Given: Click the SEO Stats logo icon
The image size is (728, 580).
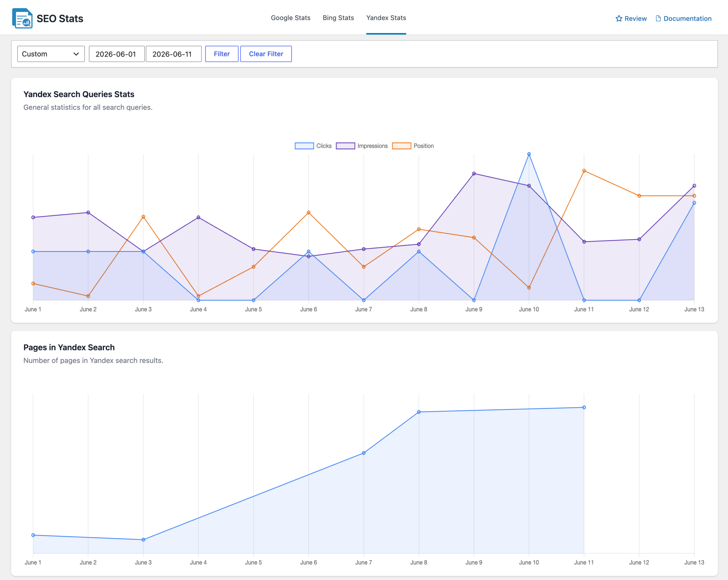Looking at the screenshot, I should click(22, 18).
